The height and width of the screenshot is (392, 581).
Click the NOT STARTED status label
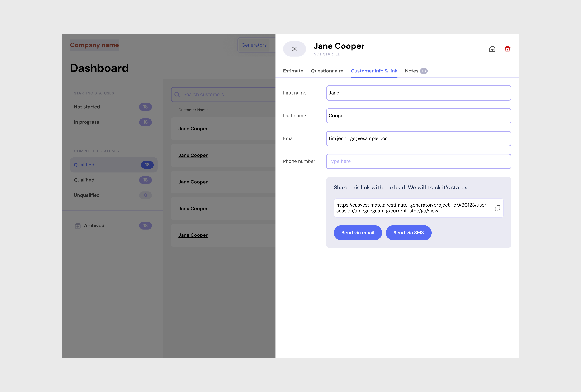[327, 54]
